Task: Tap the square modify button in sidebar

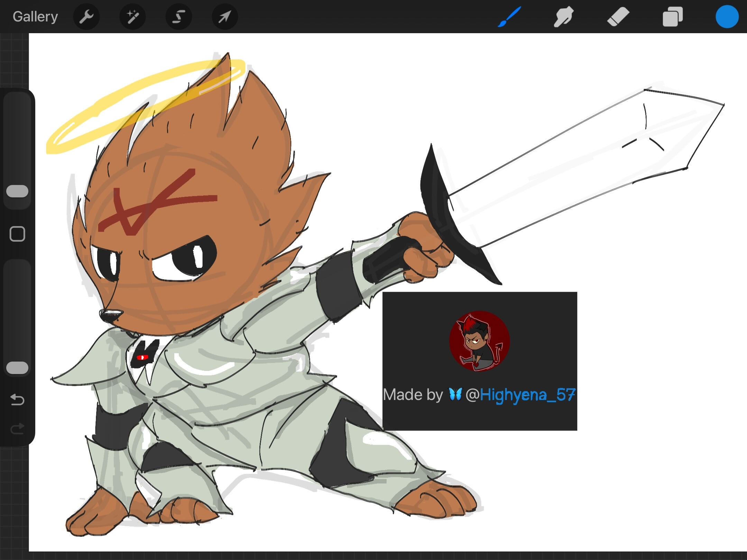Action: pos(17,234)
